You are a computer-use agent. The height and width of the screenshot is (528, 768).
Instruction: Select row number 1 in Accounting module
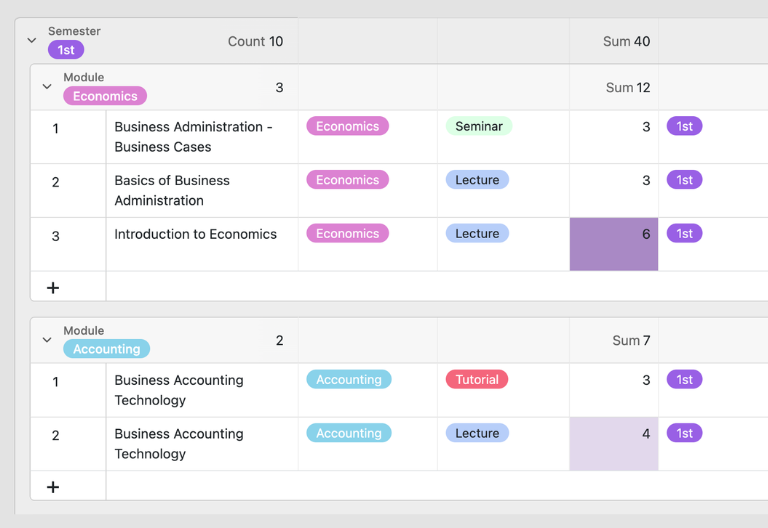pos(55,382)
